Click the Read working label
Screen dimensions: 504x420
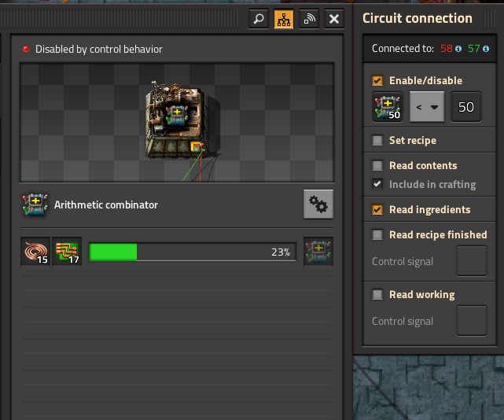click(422, 295)
